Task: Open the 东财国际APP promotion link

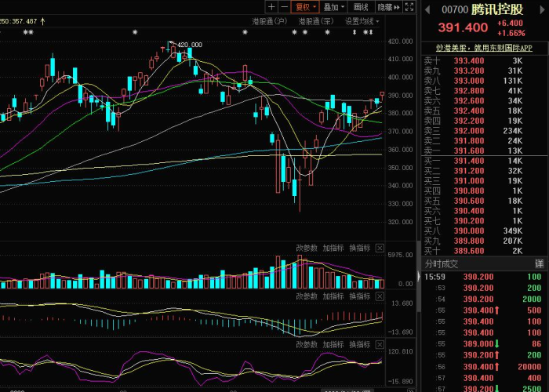Action: tap(484, 48)
